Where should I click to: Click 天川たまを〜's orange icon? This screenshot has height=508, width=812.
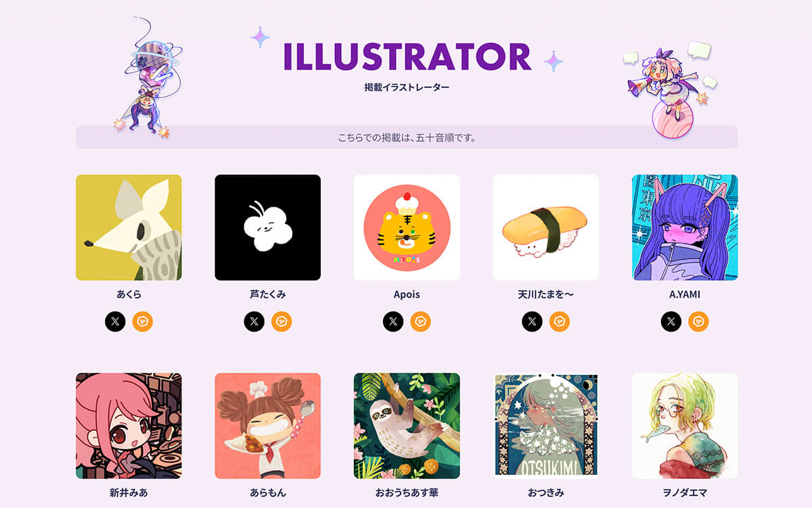point(560,321)
